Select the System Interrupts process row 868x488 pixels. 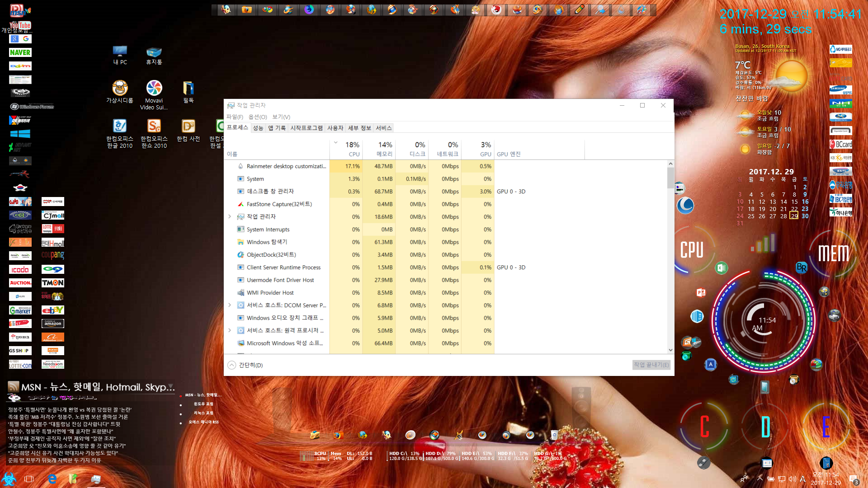(445, 230)
